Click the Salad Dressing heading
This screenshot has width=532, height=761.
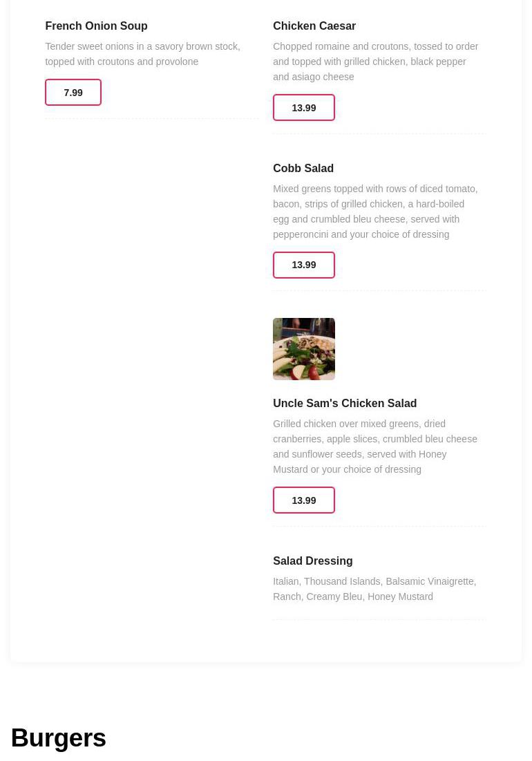[x=312, y=561]
